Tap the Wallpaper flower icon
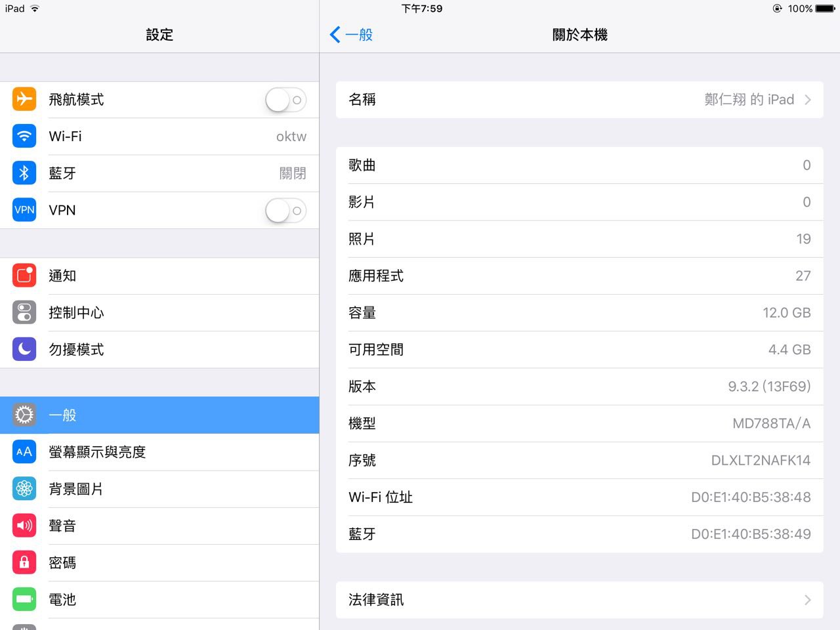The height and width of the screenshot is (630, 840). coord(24,489)
